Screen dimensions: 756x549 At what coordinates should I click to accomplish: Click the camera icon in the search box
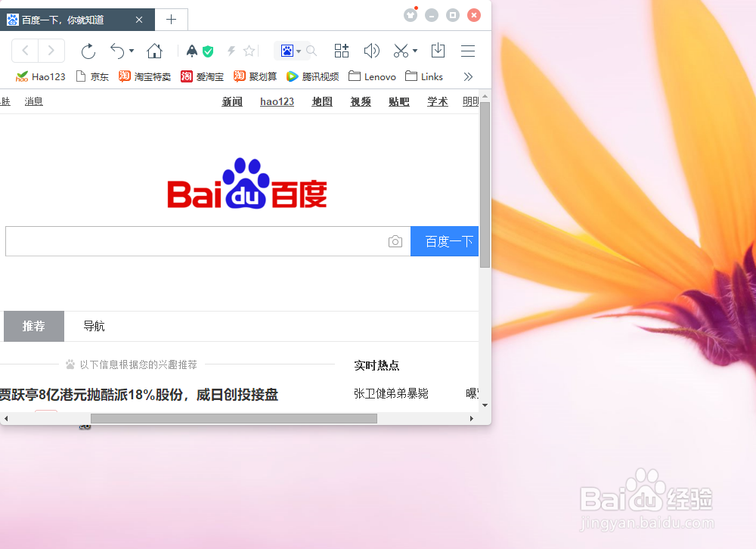click(395, 241)
